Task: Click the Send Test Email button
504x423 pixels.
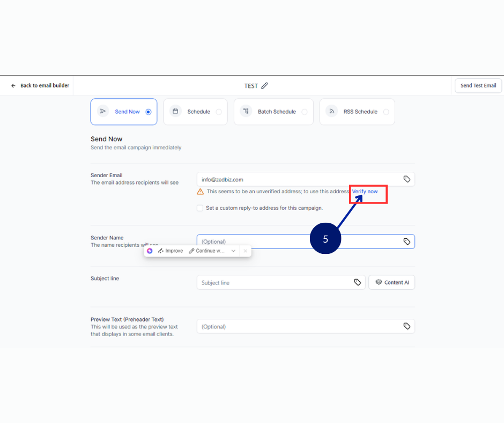Action: coord(478,85)
